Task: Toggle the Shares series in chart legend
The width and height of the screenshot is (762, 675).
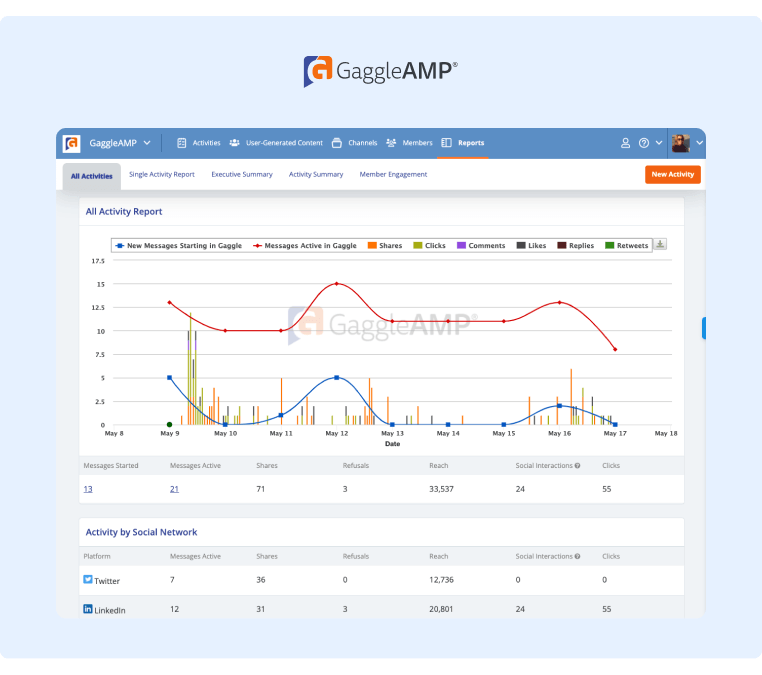Action: point(384,245)
